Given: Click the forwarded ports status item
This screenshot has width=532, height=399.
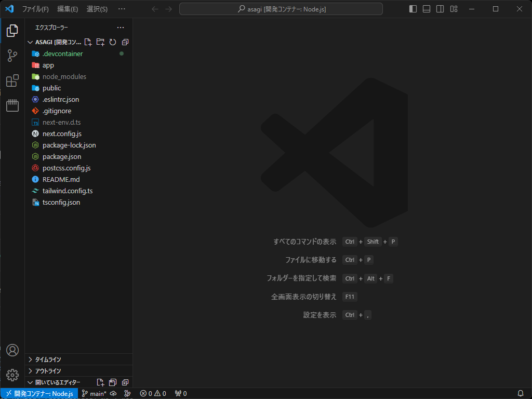Looking at the screenshot, I should (x=181, y=394).
